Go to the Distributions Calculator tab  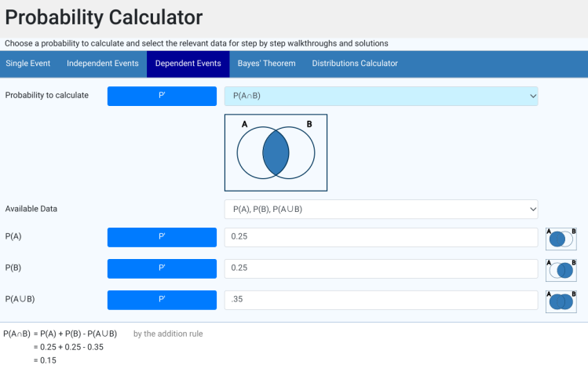tap(355, 64)
